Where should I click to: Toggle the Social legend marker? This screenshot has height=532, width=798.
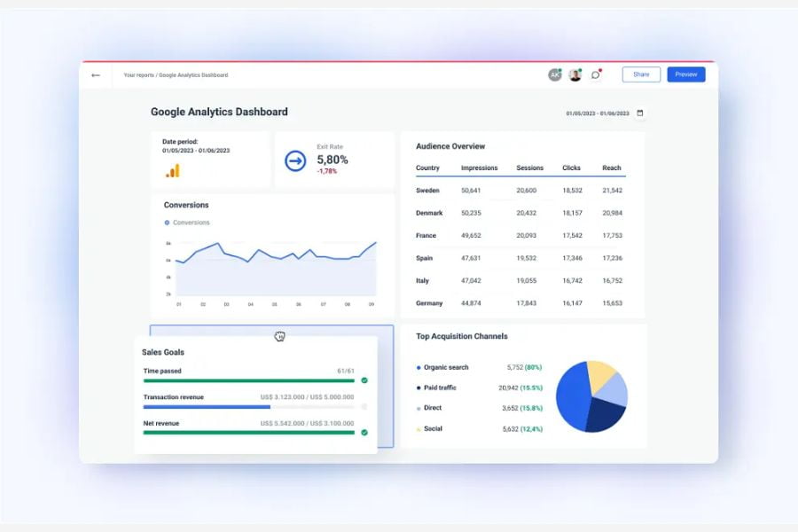tap(419, 428)
